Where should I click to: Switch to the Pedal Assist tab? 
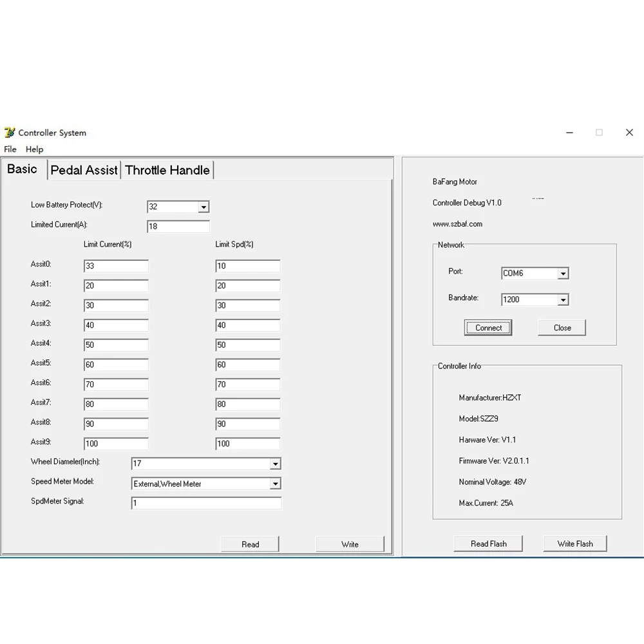(84, 170)
